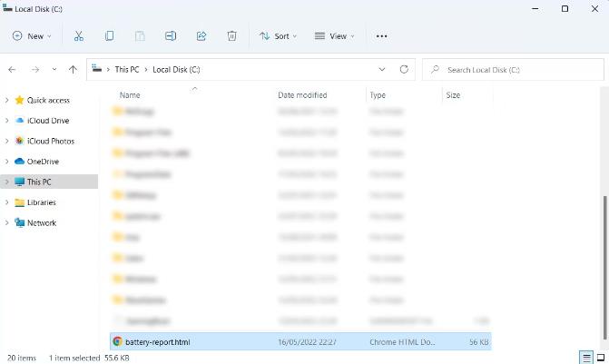
Task: Sort by the Type column header
Action: (378, 95)
